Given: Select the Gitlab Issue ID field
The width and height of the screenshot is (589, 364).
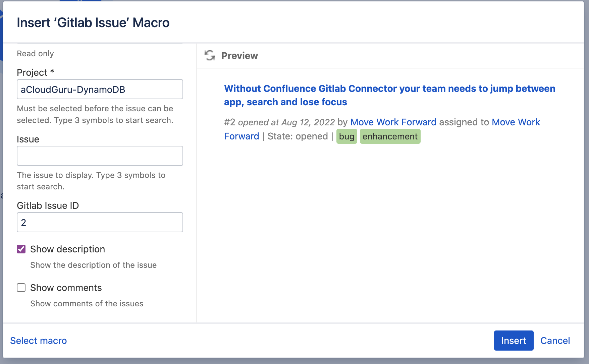Looking at the screenshot, I should [x=100, y=222].
